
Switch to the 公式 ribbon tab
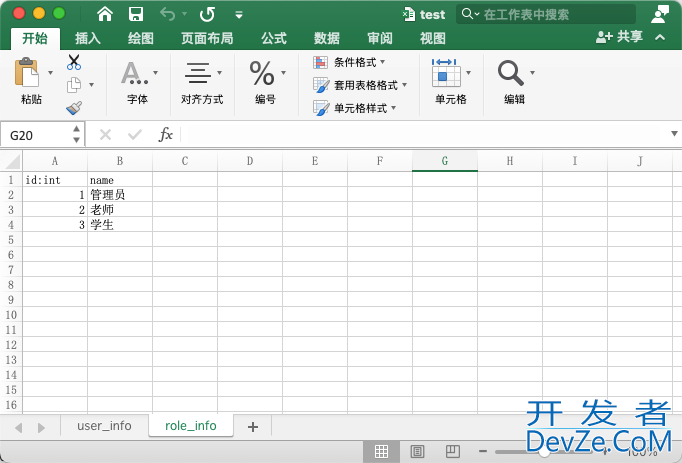(x=274, y=38)
